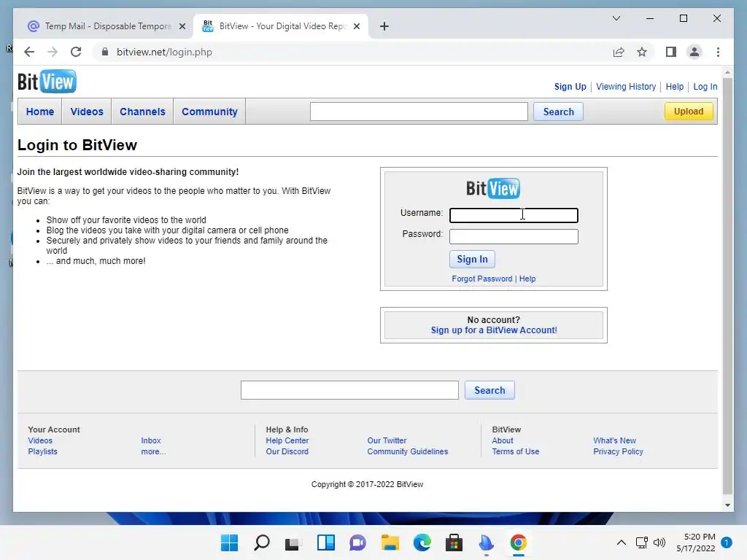This screenshot has height=560, width=747.
Task: Focus the Username input field
Action: [x=514, y=215]
